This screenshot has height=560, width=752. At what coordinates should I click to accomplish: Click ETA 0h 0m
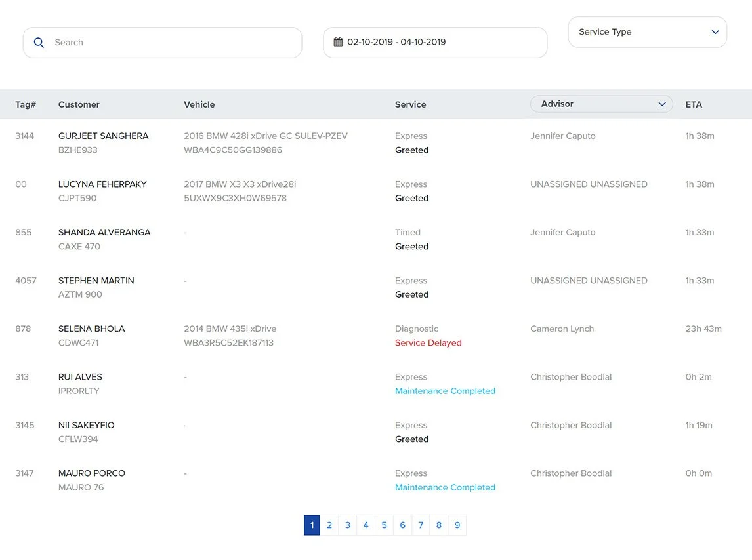click(x=698, y=473)
